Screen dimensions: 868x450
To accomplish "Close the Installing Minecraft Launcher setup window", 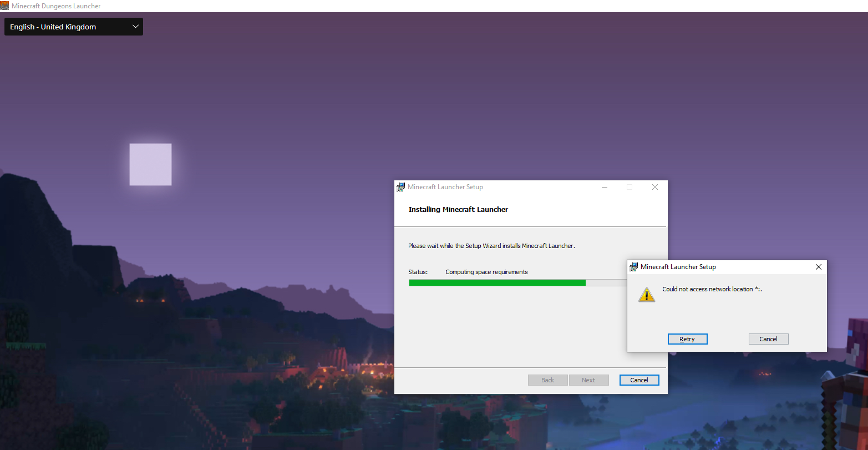I will (x=655, y=187).
